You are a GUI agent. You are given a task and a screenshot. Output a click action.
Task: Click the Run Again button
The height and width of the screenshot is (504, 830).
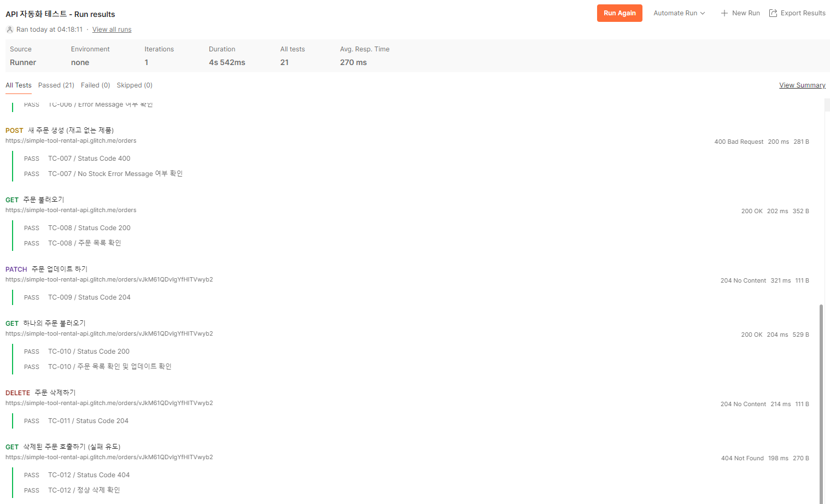coord(619,13)
